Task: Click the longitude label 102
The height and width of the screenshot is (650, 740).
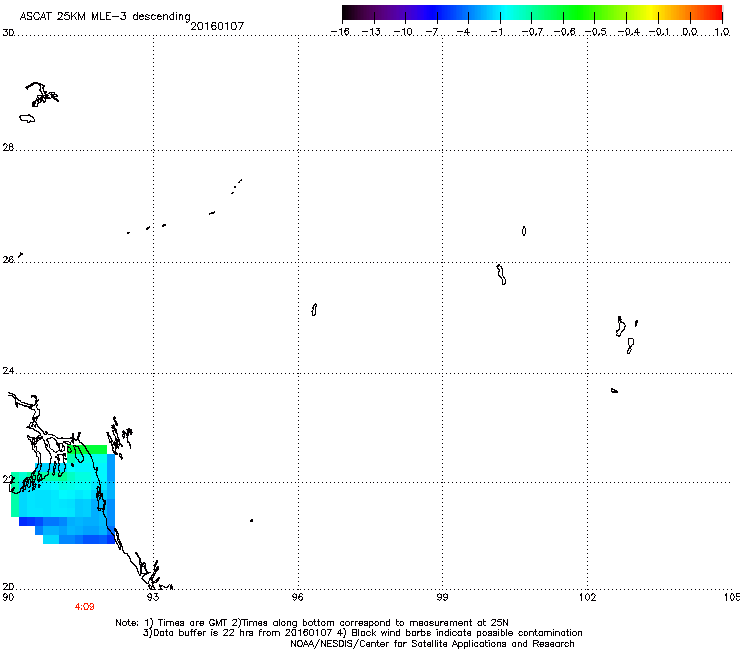Action: coord(587,597)
